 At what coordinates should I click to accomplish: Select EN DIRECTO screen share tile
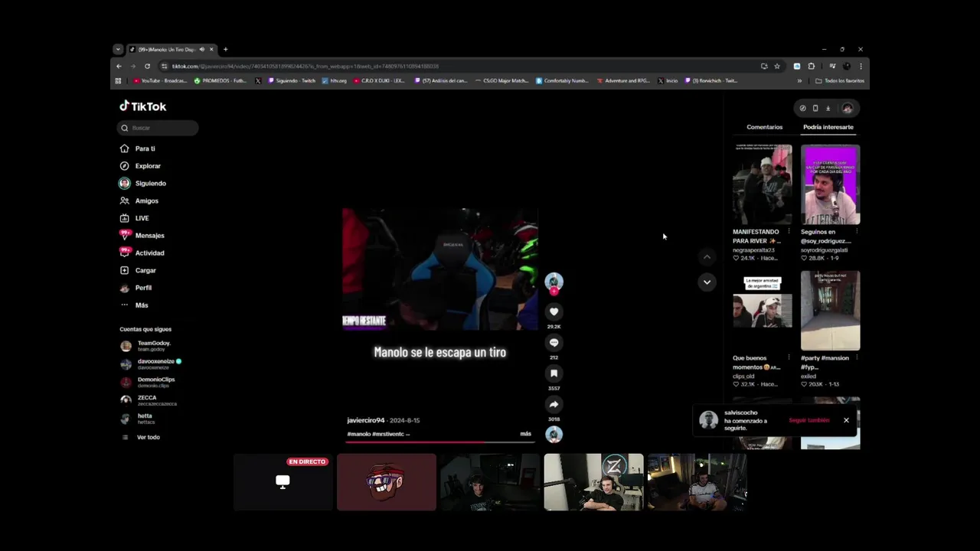coord(283,482)
